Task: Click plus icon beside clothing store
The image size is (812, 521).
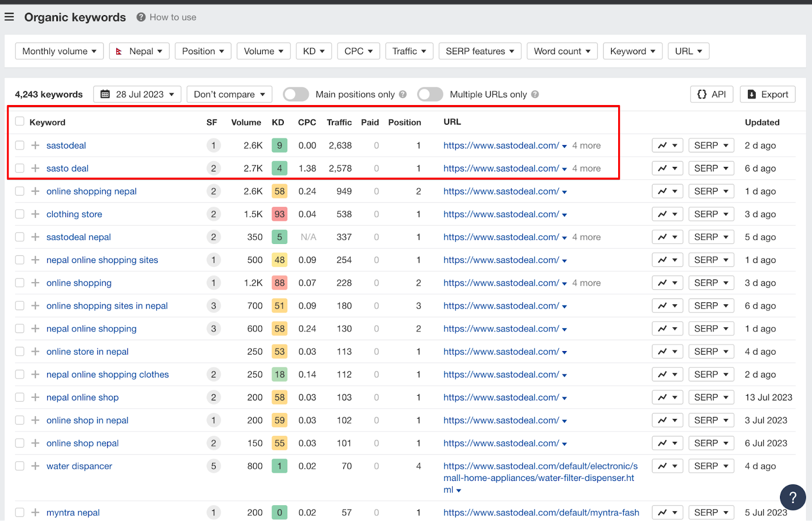Action: (35, 214)
